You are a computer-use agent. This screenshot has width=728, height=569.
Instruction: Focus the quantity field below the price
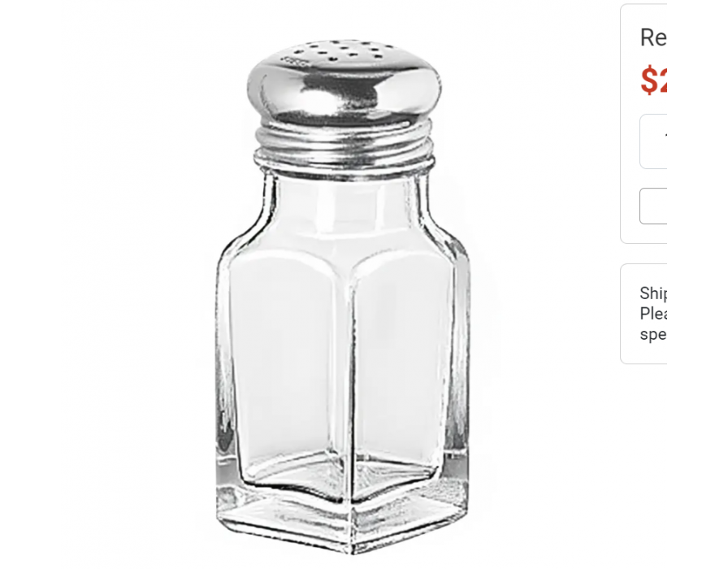pyautogui.click(x=653, y=141)
